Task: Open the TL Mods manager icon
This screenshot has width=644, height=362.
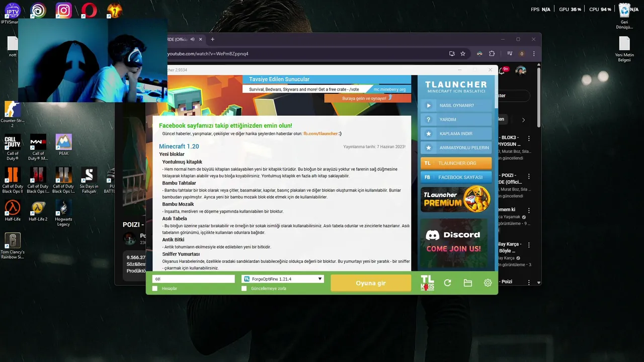Action: pyautogui.click(x=427, y=283)
